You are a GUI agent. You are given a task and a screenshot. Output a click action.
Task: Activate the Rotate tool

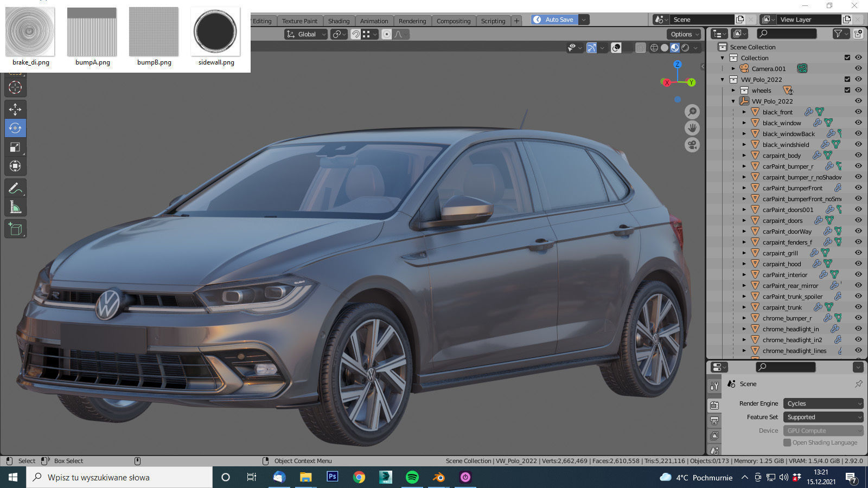pos(15,128)
